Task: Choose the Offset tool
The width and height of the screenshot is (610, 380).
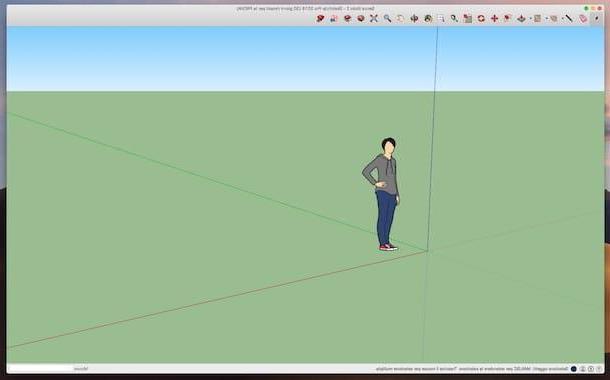Action: click(x=507, y=18)
